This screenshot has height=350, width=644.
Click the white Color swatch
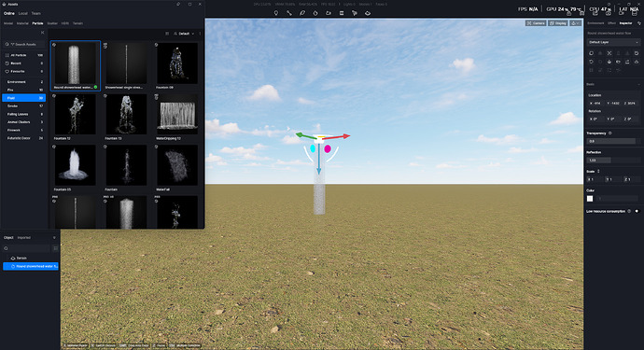coord(590,199)
